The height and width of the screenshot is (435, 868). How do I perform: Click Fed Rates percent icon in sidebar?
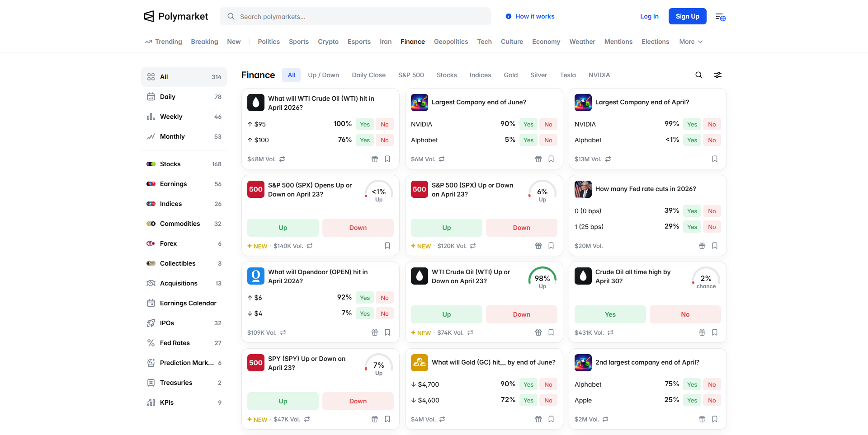coord(151,343)
